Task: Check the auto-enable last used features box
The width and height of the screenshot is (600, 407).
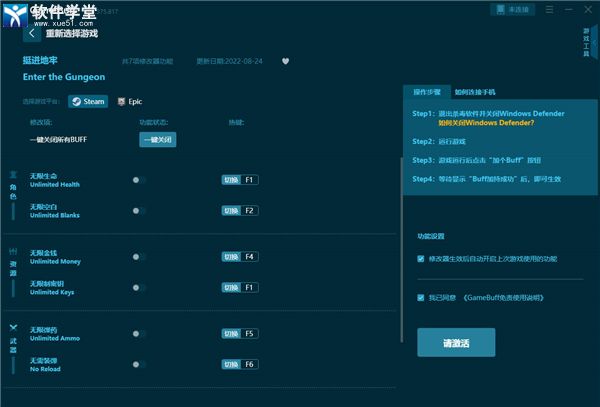Action: (421, 258)
